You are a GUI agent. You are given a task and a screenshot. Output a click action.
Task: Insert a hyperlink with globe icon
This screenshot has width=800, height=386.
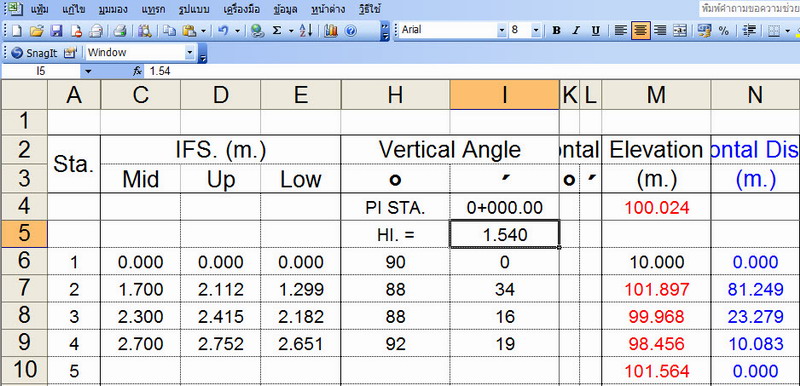coord(257,31)
